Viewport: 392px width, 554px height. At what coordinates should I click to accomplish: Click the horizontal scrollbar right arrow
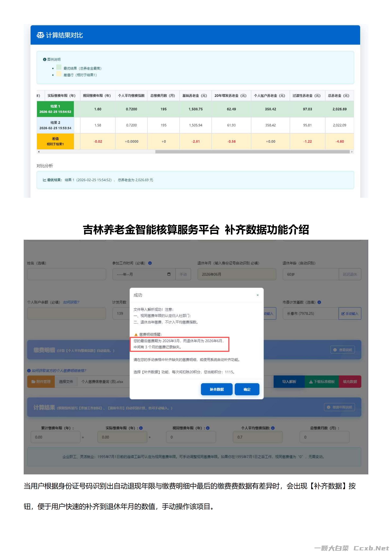(x=352, y=152)
